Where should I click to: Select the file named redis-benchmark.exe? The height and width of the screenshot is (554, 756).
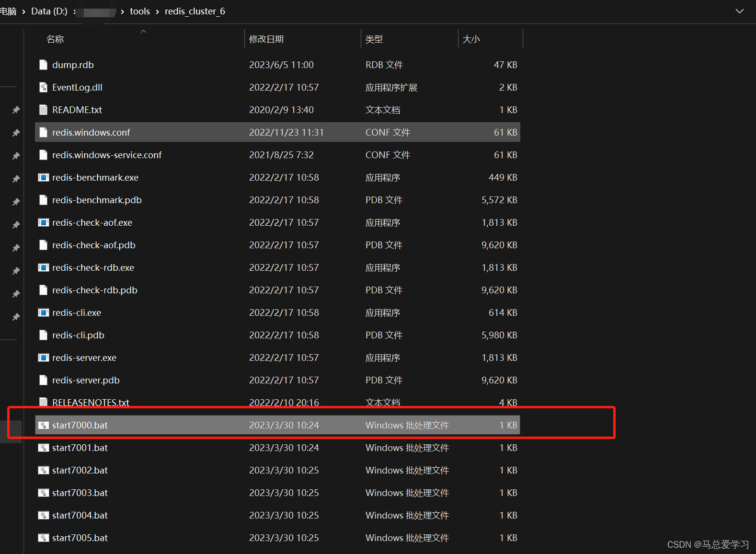tap(95, 177)
